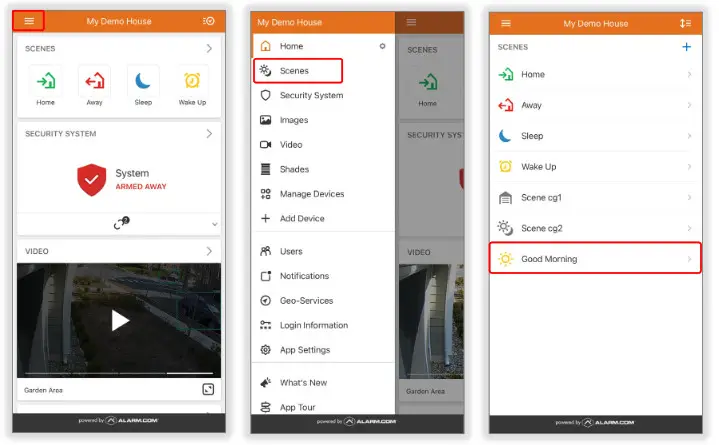
Task: Open Garden Area video fullscreen icon
Action: point(208,389)
